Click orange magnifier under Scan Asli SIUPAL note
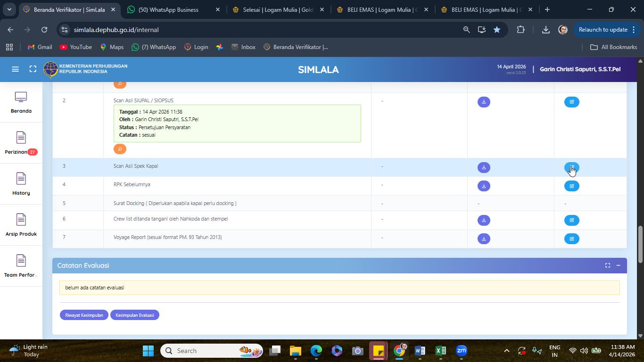 coord(120,149)
